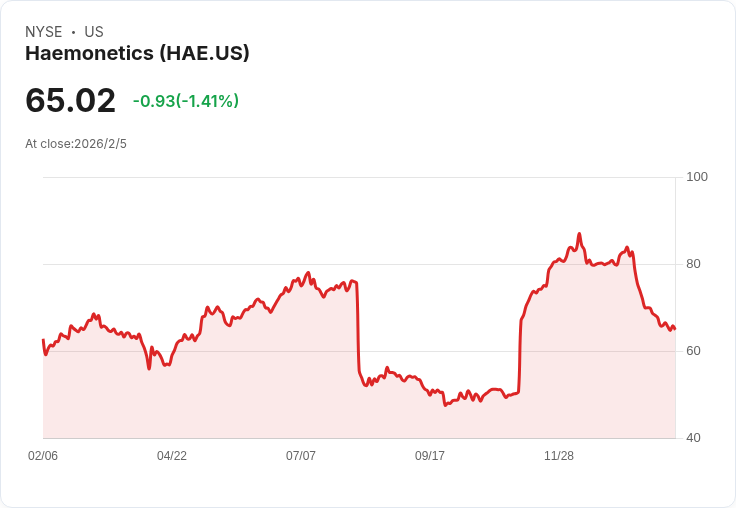736x508 pixels.
Task: Click the lowest point of the price line
Action: 445,405
